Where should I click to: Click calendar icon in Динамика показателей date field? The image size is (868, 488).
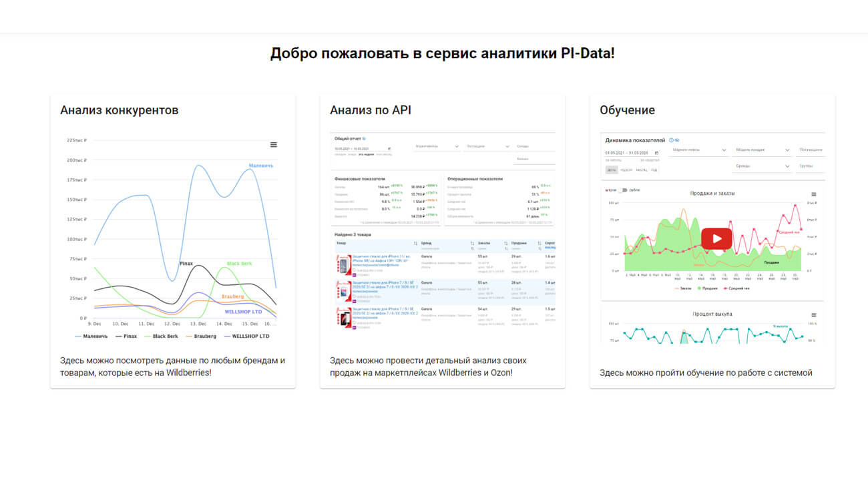657,152
